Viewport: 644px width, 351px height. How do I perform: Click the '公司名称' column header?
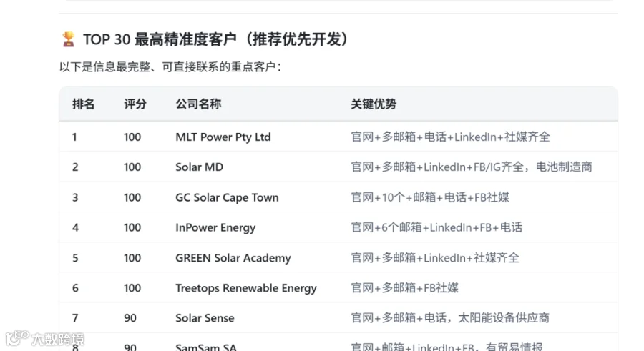click(198, 104)
